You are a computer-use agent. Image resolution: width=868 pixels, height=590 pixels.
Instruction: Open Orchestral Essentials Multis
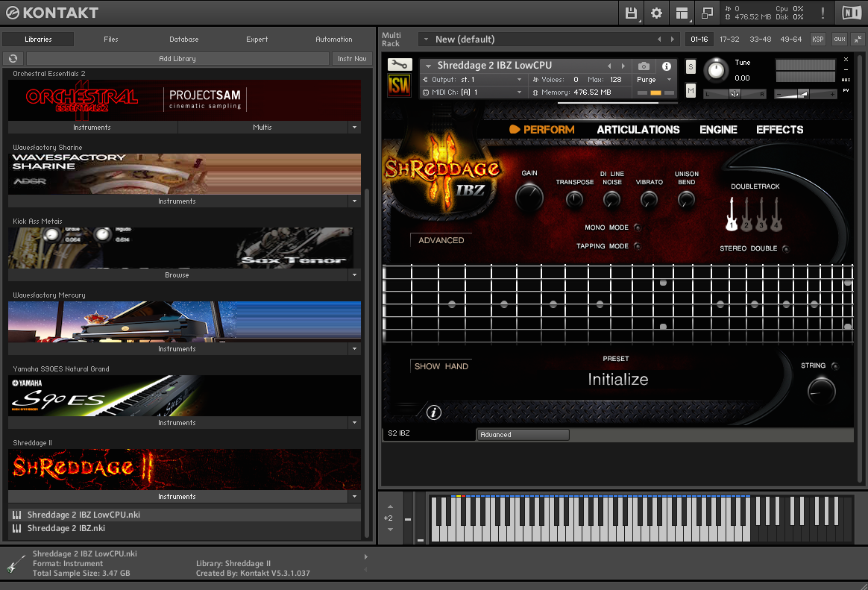[262, 128]
